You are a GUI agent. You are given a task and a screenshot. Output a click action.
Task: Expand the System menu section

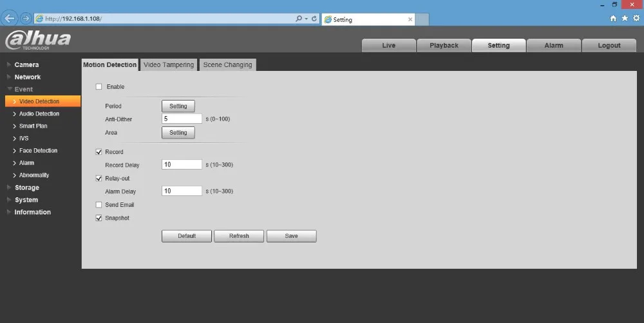click(26, 200)
